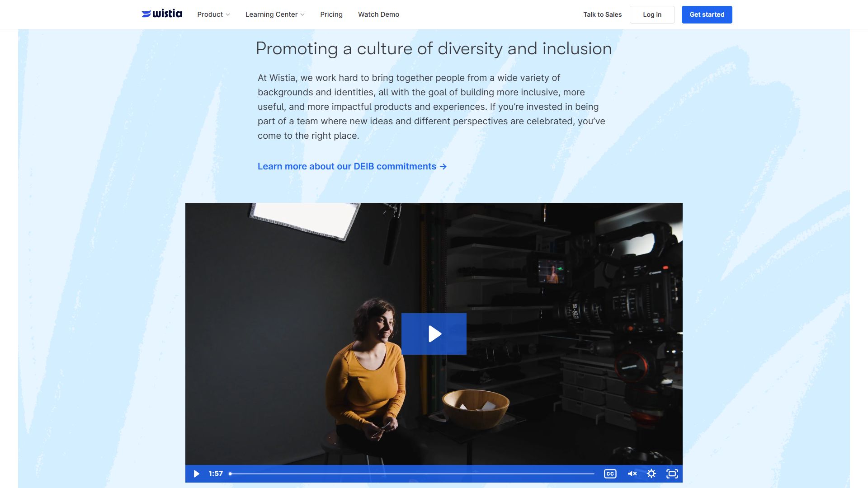Expand the Learning Center dropdown
Screen dimensions: 868x488
[271, 14]
